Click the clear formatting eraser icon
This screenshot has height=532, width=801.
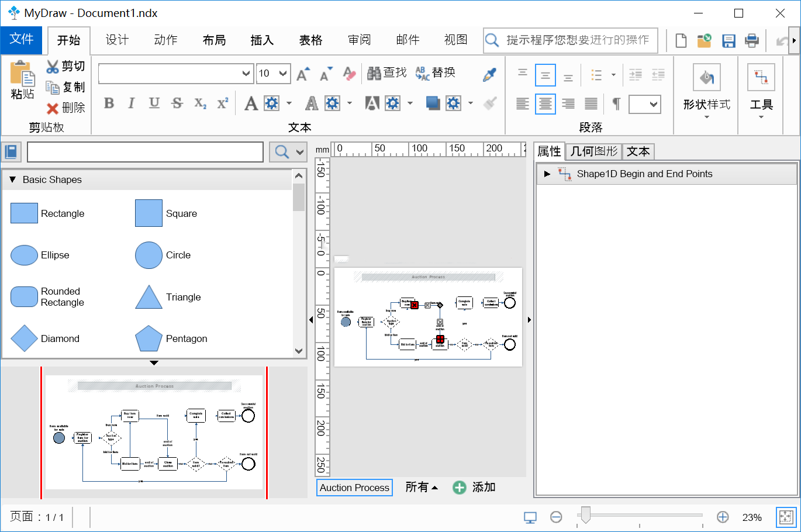pos(349,74)
